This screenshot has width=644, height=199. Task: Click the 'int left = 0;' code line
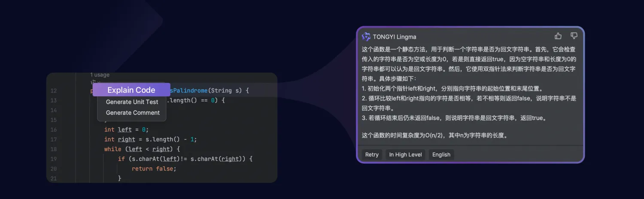click(x=127, y=129)
